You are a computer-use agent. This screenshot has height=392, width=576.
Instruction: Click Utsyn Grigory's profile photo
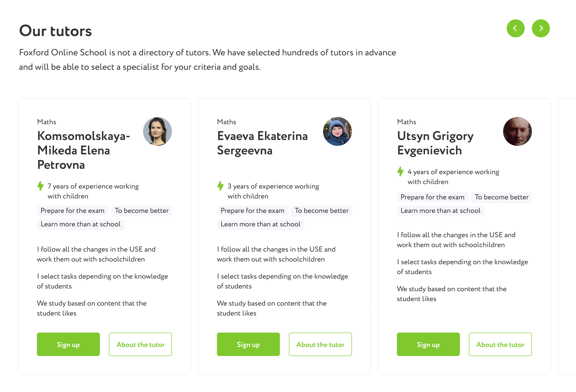[x=517, y=131]
